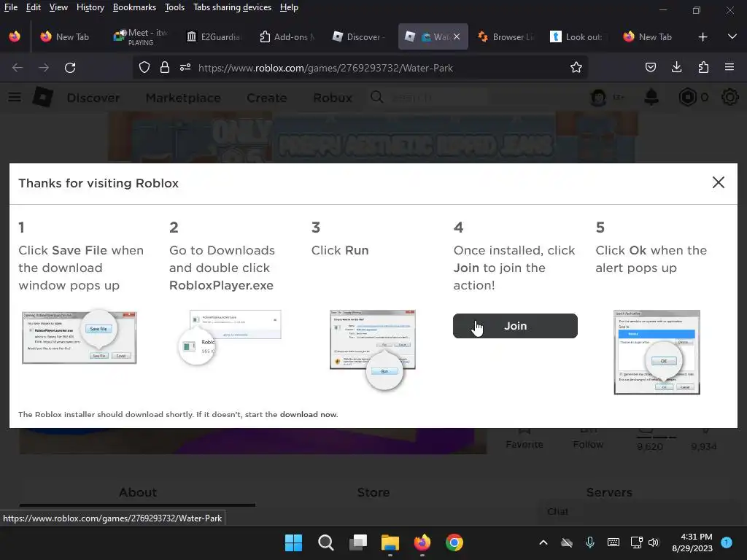Open the notification count badge in tray
The height and width of the screenshot is (560, 747).
[727, 542]
